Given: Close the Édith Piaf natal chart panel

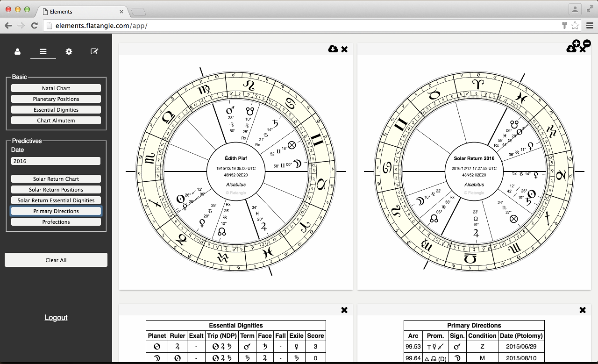Looking at the screenshot, I should 344,49.
